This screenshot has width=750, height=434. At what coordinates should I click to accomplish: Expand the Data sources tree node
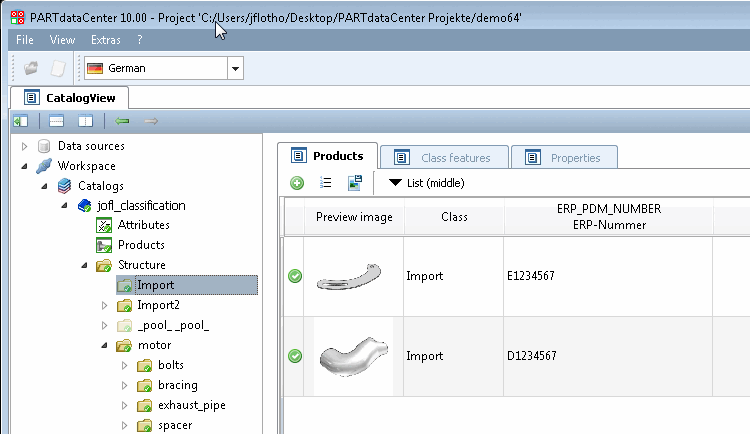point(25,146)
